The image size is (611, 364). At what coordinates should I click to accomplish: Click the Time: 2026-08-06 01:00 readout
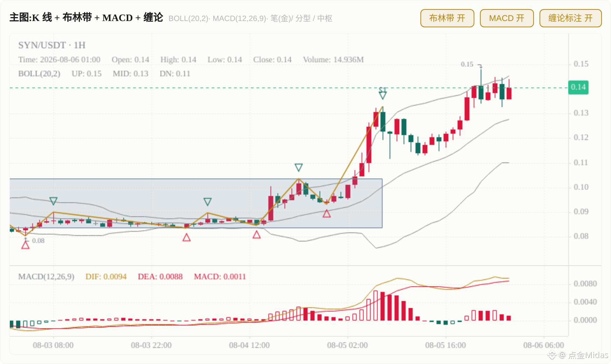click(x=59, y=60)
